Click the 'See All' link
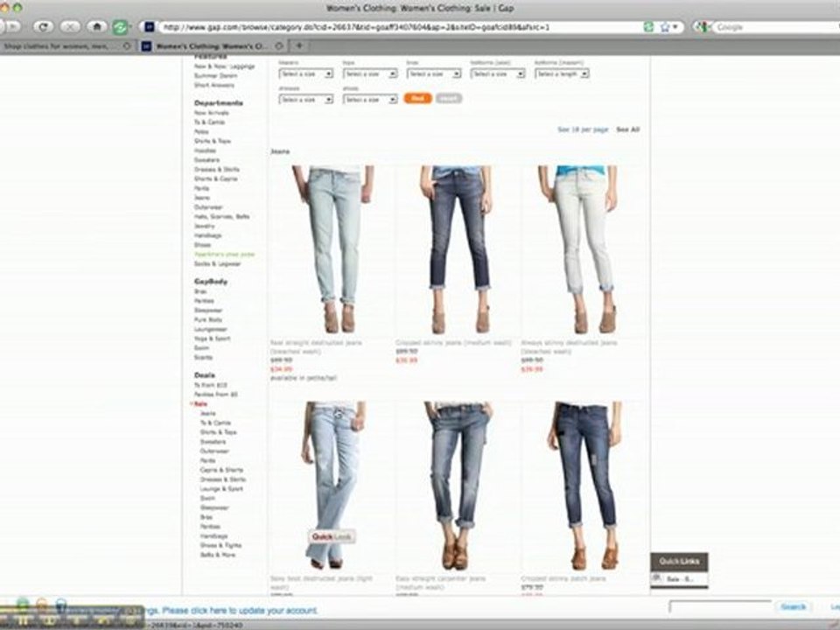Viewport: 840px width, 630px height. click(628, 129)
